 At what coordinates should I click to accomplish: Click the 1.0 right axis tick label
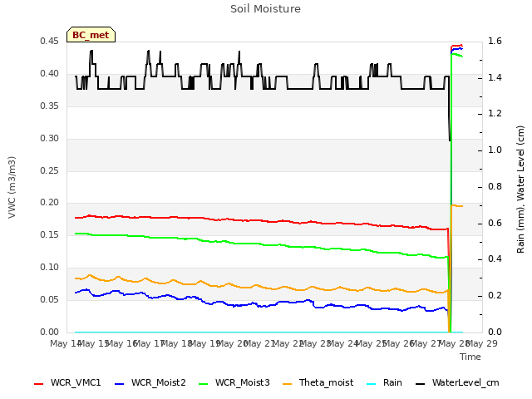[x=495, y=150]
